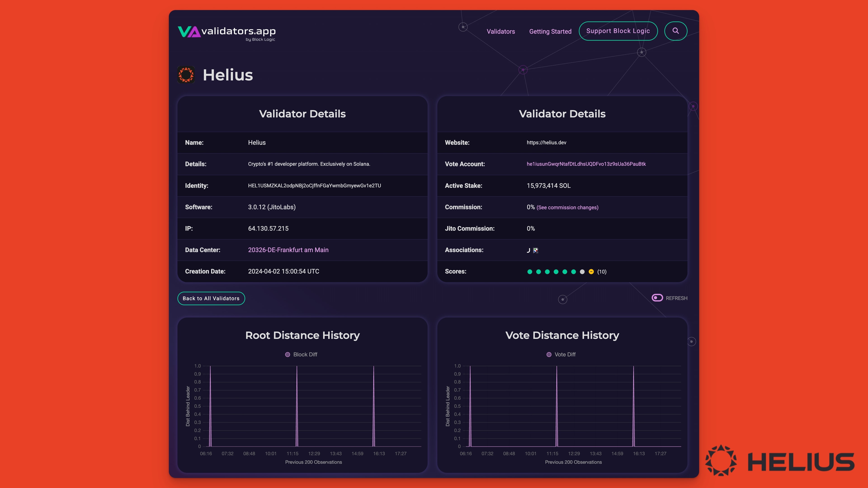868x488 pixels.
Task: Click the Helius avatar beside the page title
Action: pos(186,75)
